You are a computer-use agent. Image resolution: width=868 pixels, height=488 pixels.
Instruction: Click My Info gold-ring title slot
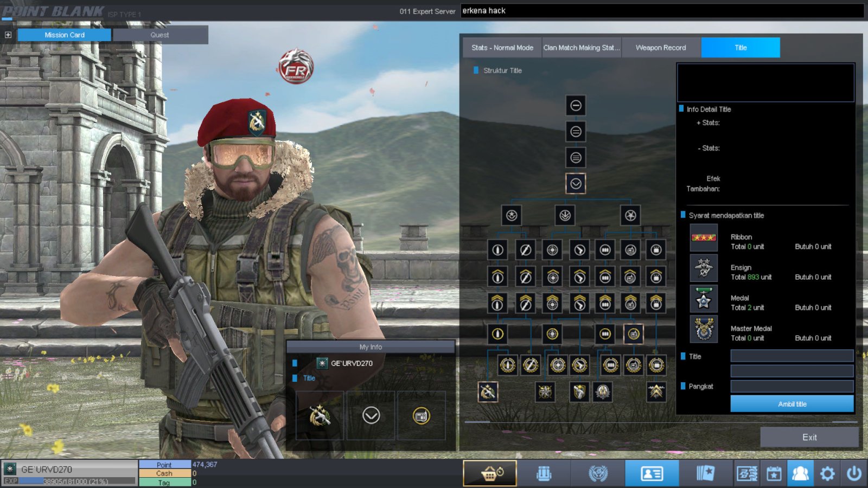(x=422, y=416)
